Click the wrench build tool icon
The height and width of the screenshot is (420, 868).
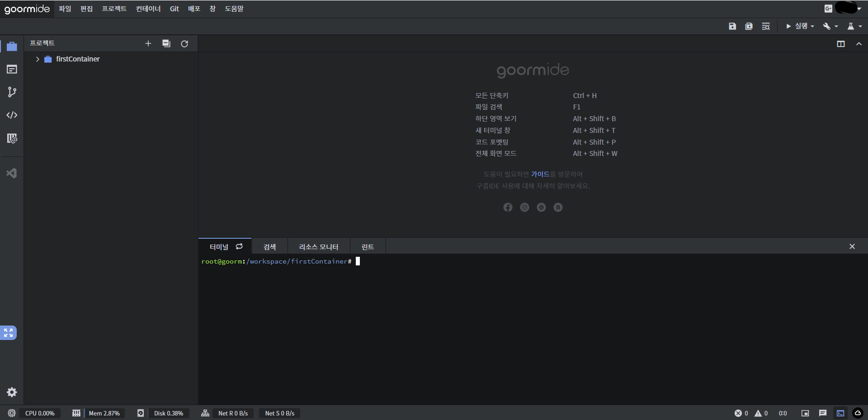[827, 26]
